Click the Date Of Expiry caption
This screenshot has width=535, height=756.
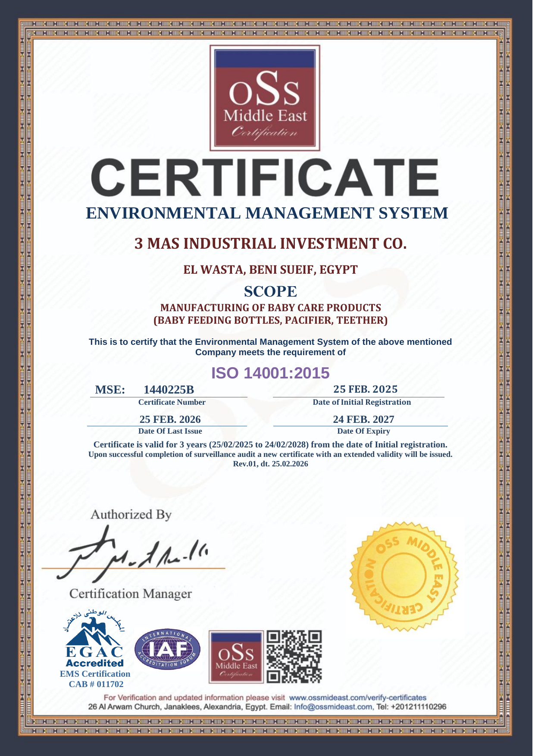pos(363,431)
